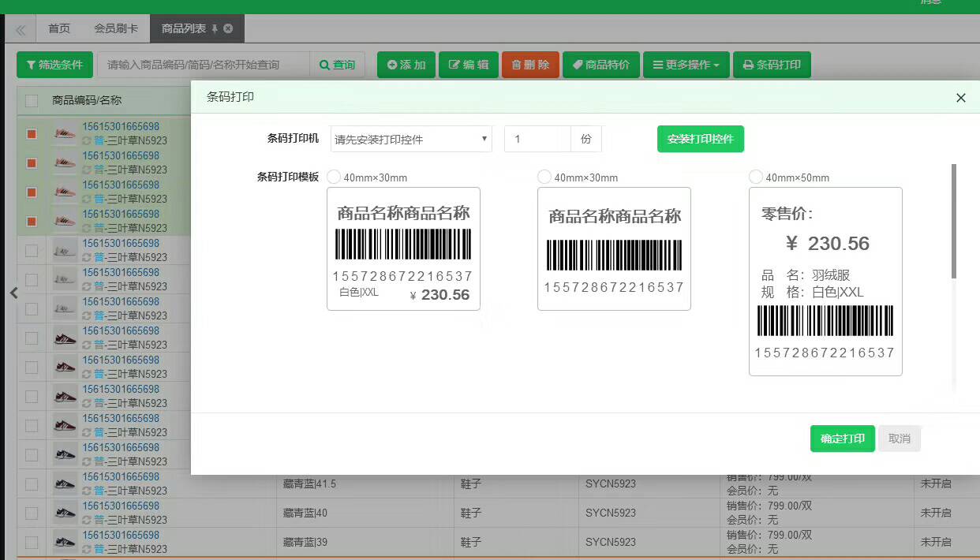The image size is (980, 560).
Task: Run the search with the 查询 button
Action: tap(337, 65)
